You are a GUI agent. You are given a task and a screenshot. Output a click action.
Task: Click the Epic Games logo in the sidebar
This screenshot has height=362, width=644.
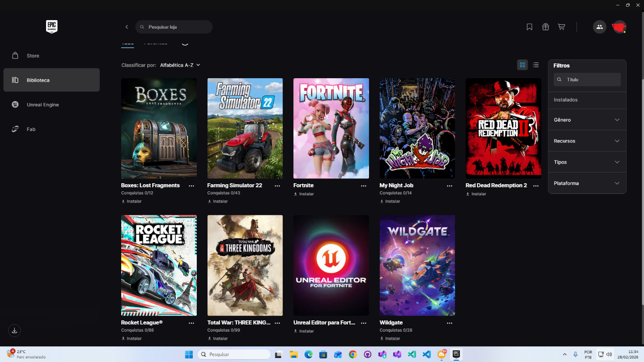pyautogui.click(x=51, y=27)
